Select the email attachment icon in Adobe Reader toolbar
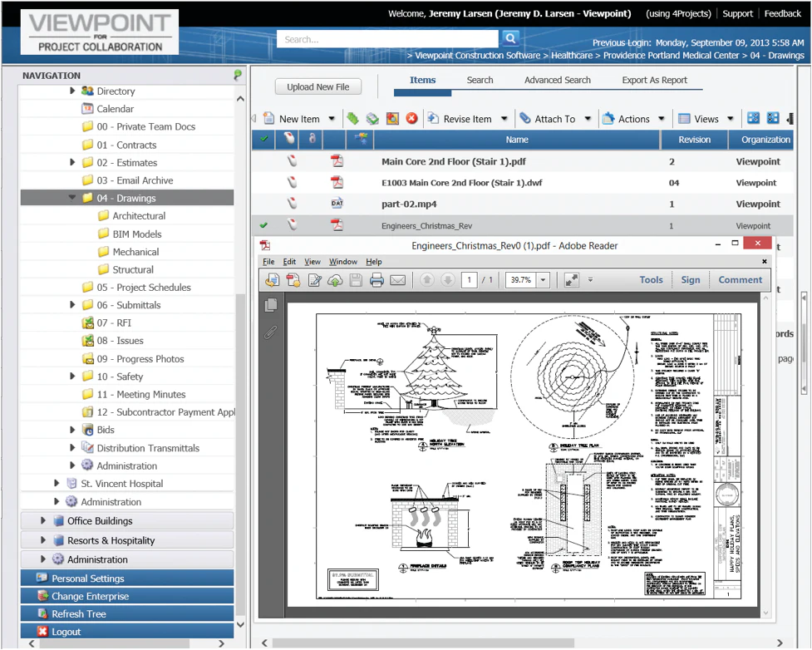The height and width of the screenshot is (650, 812). click(x=396, y=280)
